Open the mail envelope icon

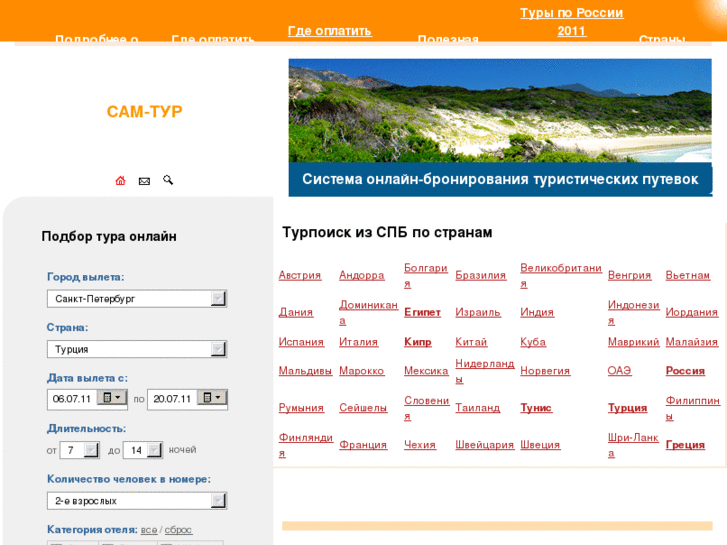(x=144, y=181)
